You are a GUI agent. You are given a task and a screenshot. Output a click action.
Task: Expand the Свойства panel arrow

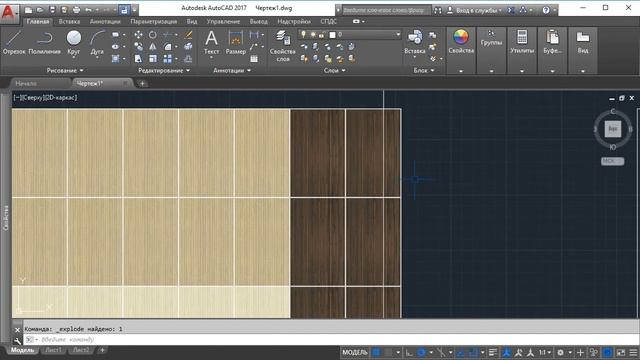point(461,71)
